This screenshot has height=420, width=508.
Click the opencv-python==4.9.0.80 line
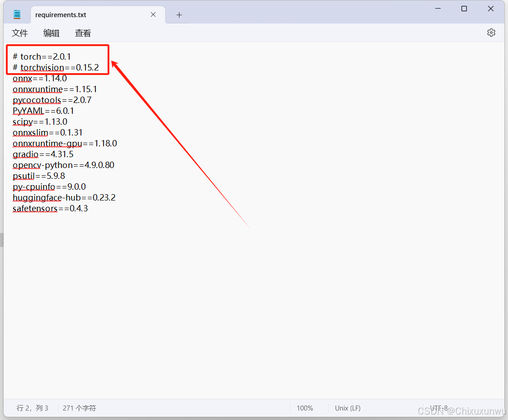tap(63, 165)
